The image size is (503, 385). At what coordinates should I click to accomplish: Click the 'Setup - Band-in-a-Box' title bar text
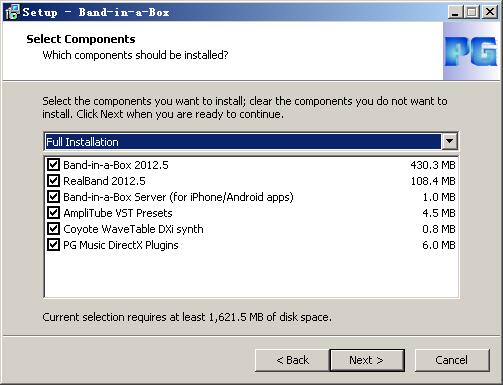coord(96,12)
